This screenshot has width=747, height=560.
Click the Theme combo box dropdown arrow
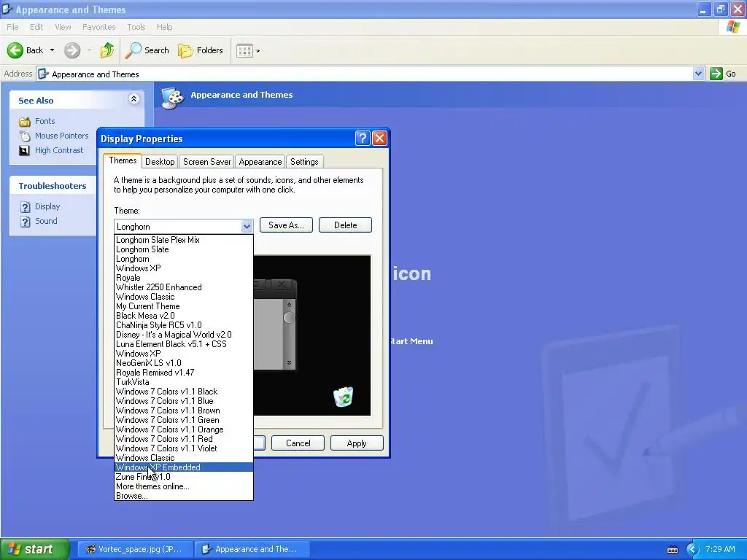(247, 227)
